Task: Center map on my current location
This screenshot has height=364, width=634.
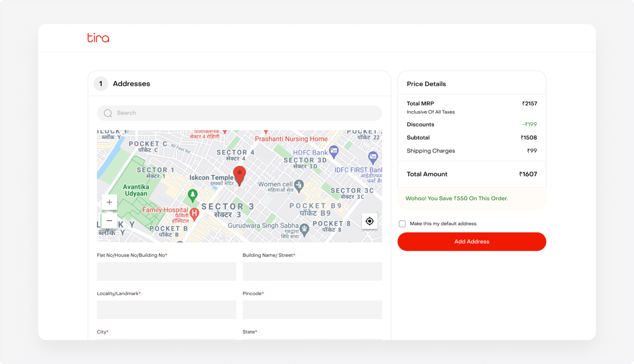Action: (369, 221)
